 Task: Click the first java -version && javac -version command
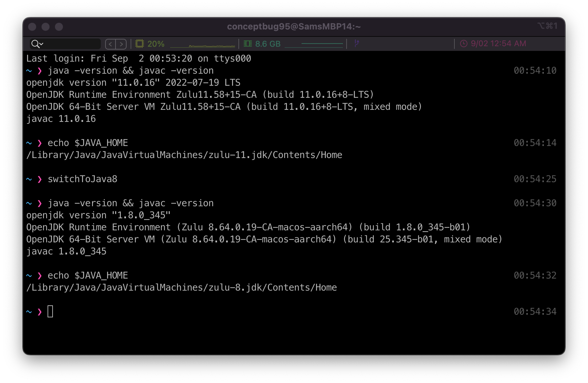(131, 71)
